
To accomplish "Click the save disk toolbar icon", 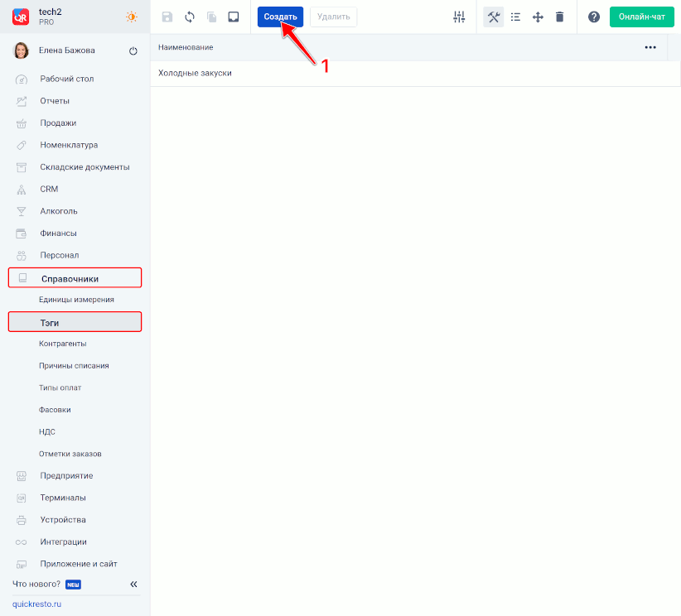I will [x=167, y=17].
